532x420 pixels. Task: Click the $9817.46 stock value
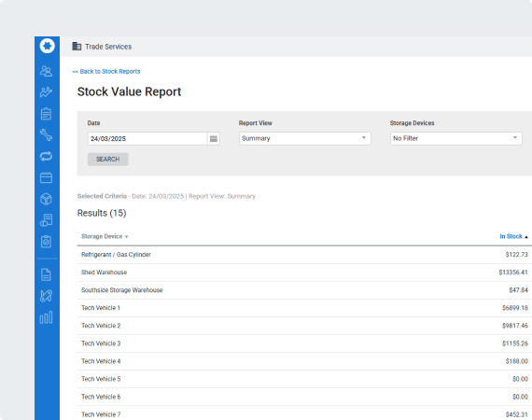tap(514, 326)
